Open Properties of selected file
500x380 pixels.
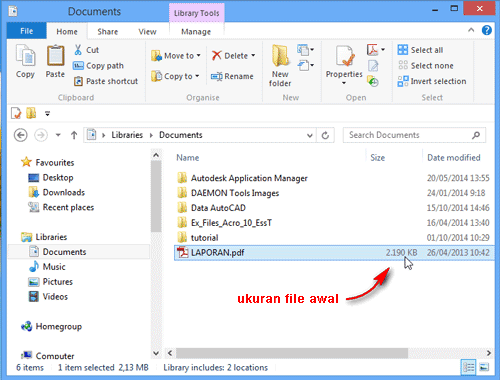click(344, 65)
